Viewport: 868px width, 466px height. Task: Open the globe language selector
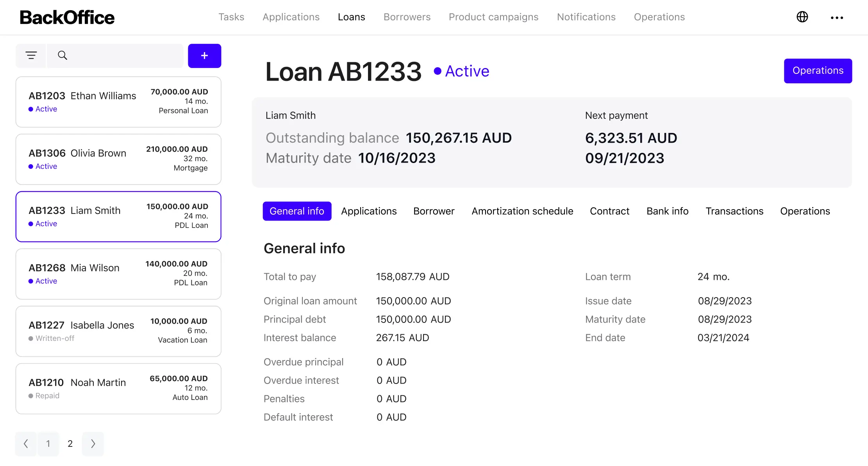tap(802, 17)
